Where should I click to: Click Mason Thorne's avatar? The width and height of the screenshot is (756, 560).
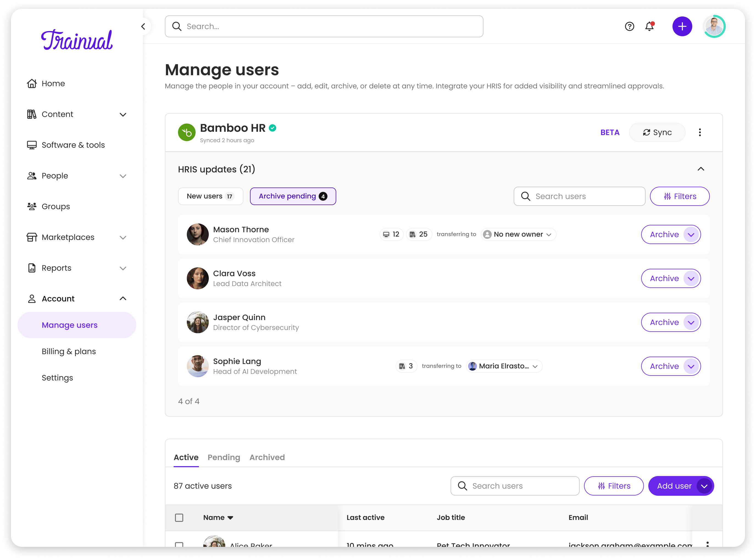point(198,234)
